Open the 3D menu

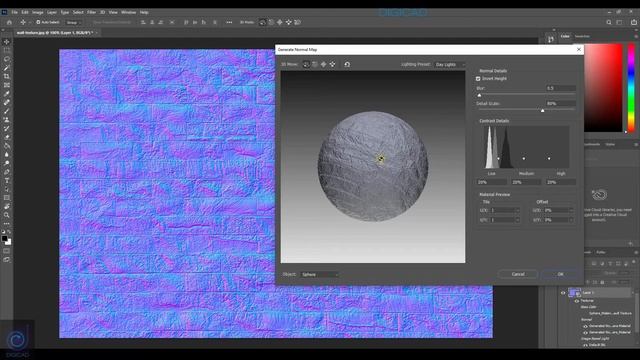pos(102,12)
